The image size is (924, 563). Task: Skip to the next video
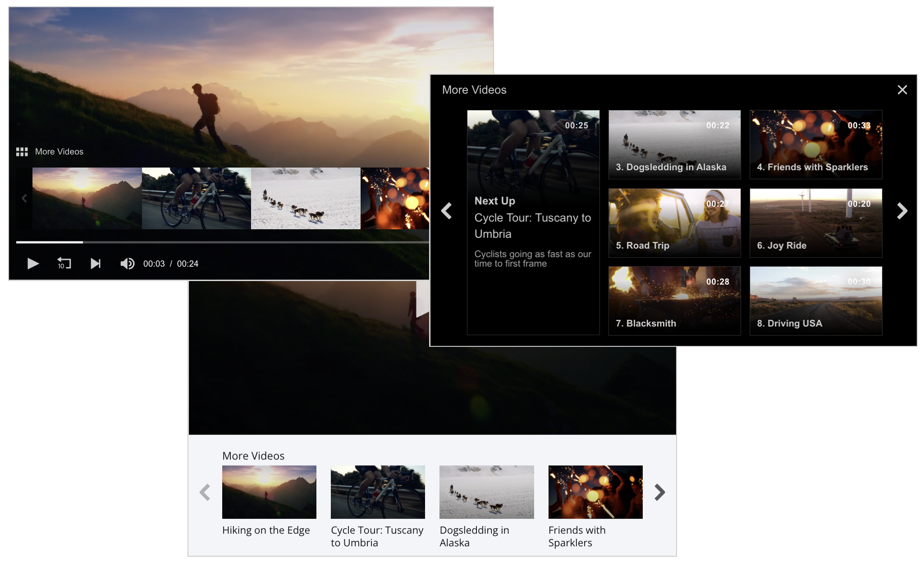95,263
